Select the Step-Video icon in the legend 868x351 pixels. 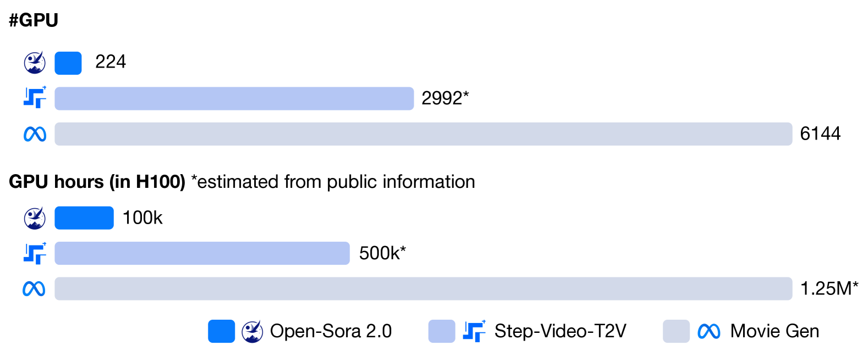click(x=474, y=331)
